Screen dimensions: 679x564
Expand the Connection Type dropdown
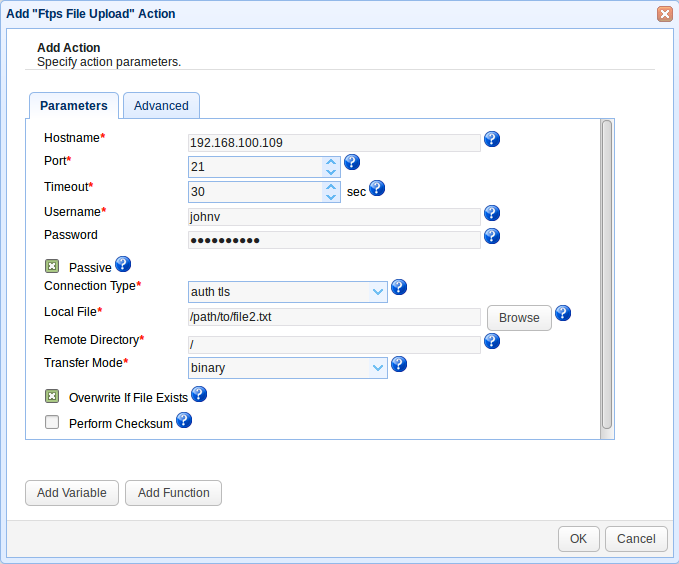pos(378,292)
